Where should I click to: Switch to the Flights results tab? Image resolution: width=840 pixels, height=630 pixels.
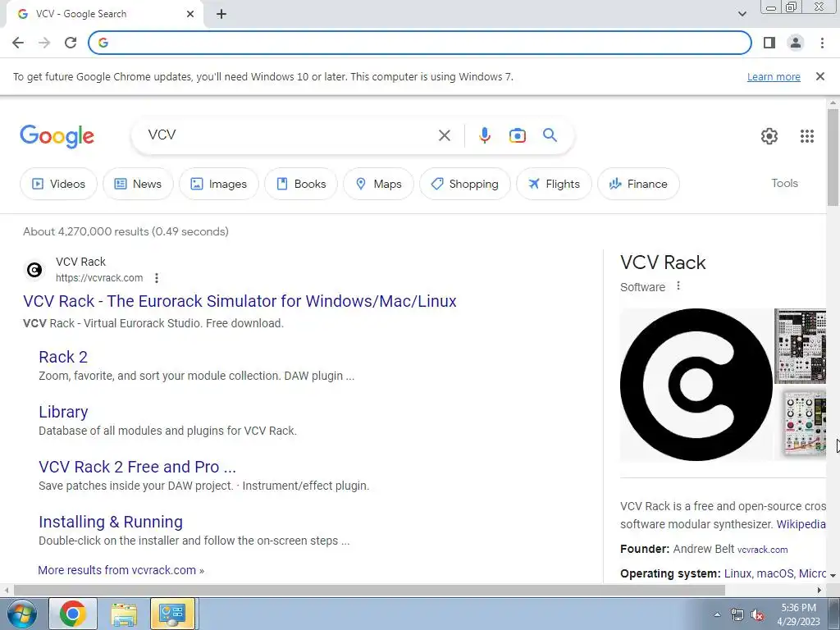(x=554, y=184)
